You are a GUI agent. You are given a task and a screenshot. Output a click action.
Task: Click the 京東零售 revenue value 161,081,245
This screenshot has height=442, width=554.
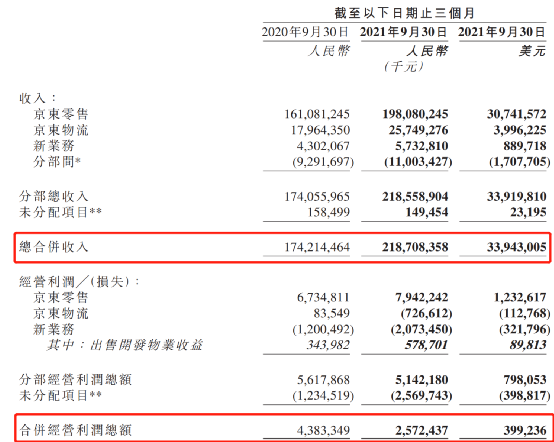pos(317,114)
